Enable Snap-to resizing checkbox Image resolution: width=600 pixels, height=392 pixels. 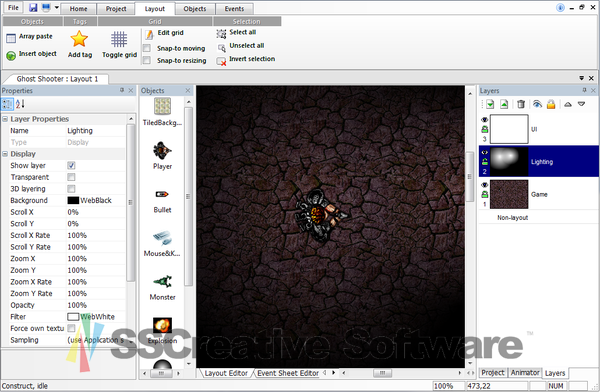147,60
